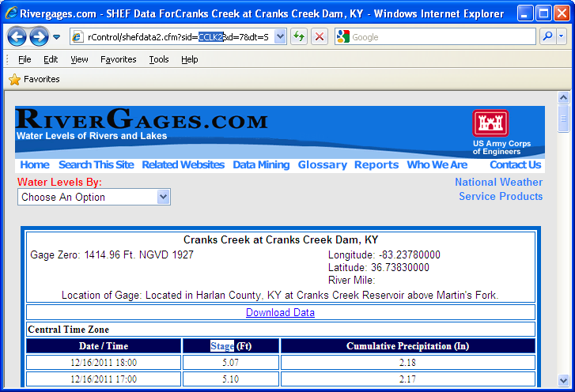Click the Favorites star icon
Screen dimensions: 575x392
(14, 79)
